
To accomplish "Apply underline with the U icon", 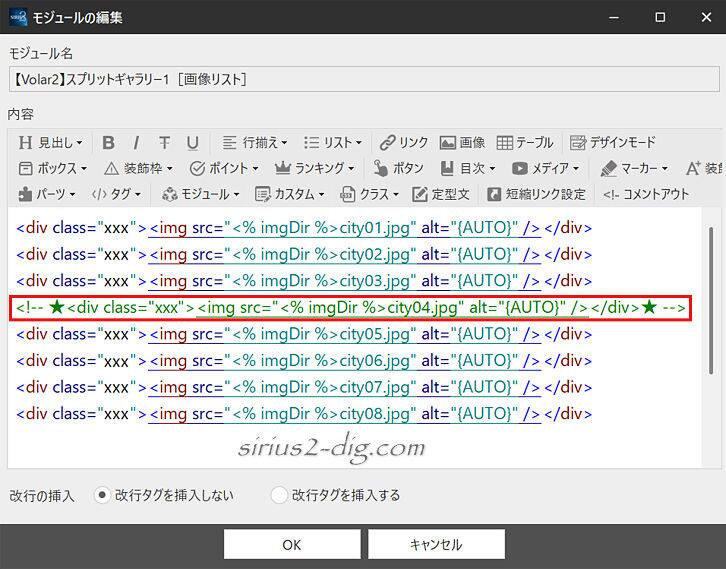I will tap(193, 143).
